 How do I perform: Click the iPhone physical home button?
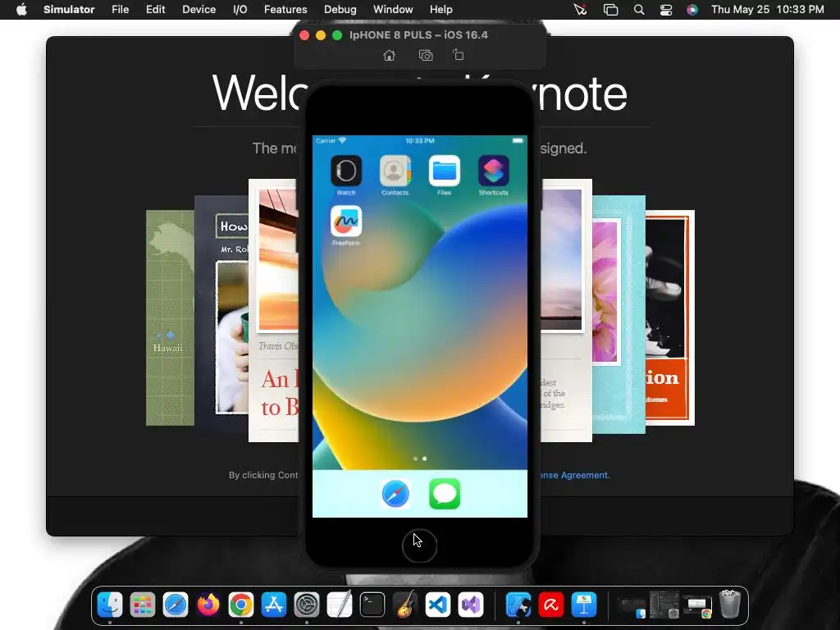point(419,546)
